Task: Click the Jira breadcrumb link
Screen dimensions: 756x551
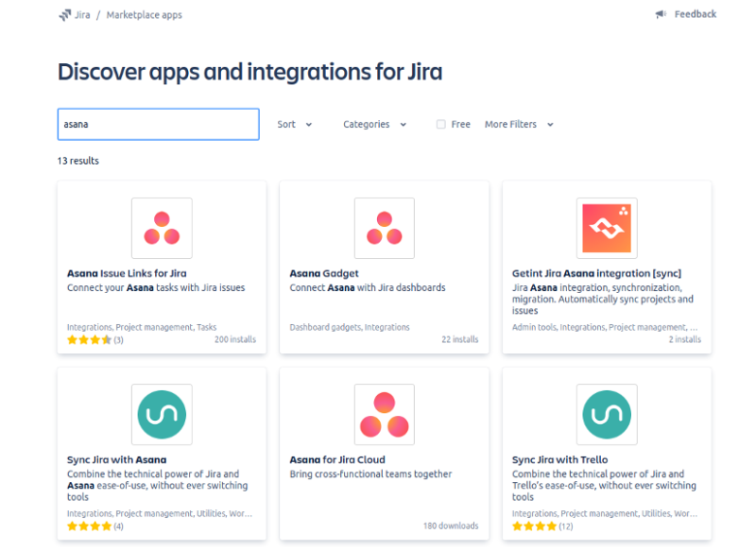Action: click(x=79, y=14)
